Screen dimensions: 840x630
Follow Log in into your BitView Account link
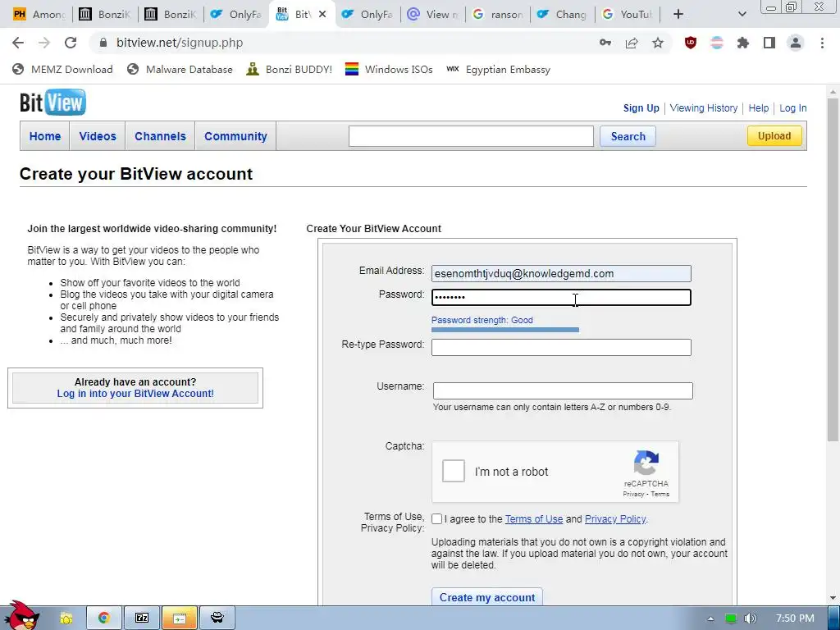[x=135, y=393]
